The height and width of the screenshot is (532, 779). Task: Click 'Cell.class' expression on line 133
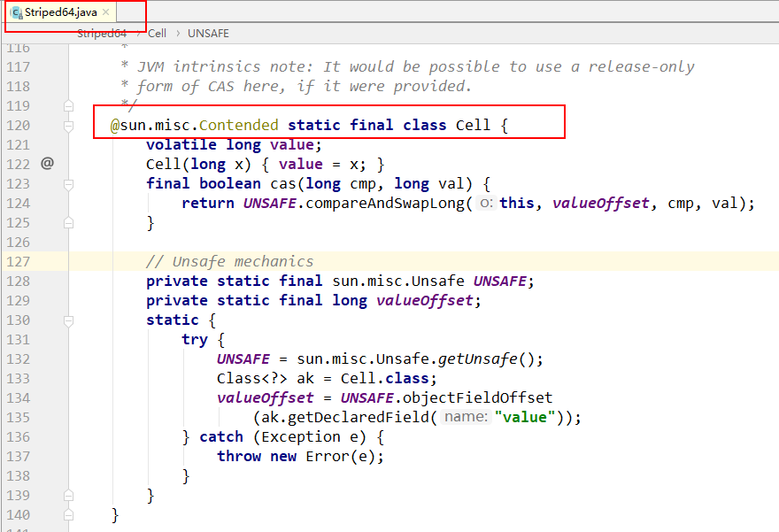[385, 378]
